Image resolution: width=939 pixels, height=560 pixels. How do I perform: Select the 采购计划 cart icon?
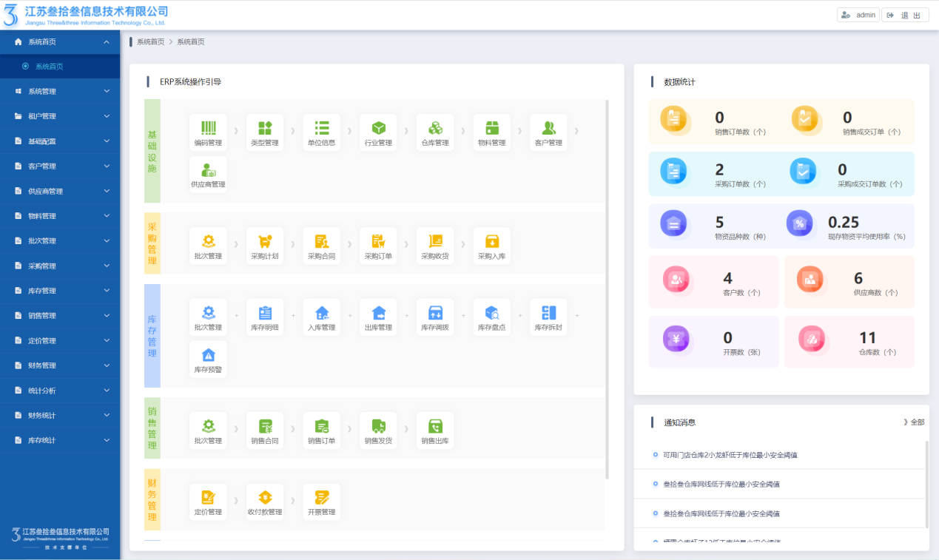pyautogui.click(x=265, y=242)
